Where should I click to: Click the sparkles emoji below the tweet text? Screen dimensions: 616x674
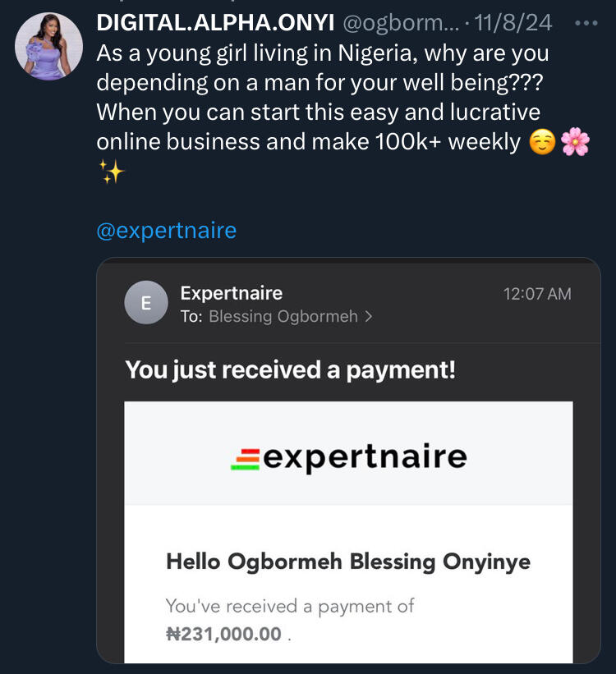pos(108,172)
